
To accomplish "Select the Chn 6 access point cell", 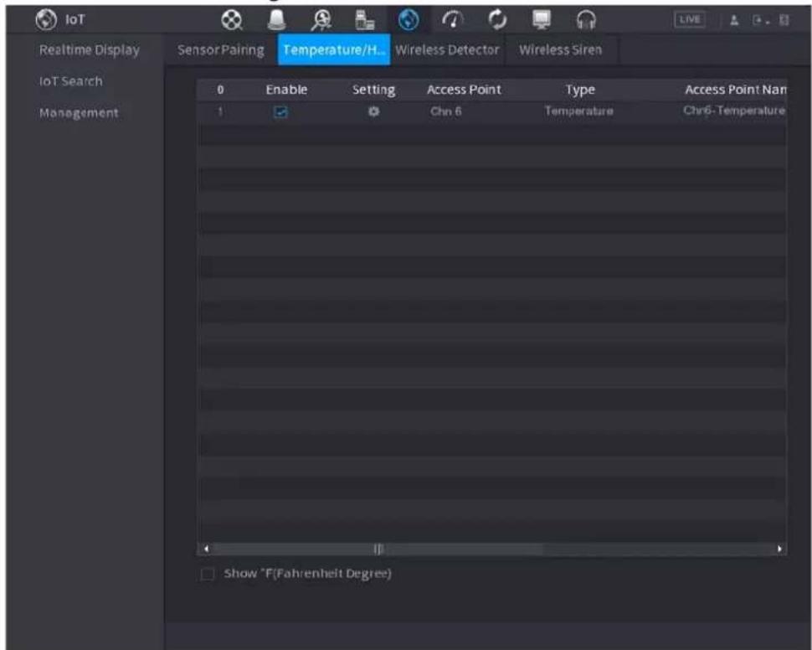I will pyautogui.click(x=445, y=111).
